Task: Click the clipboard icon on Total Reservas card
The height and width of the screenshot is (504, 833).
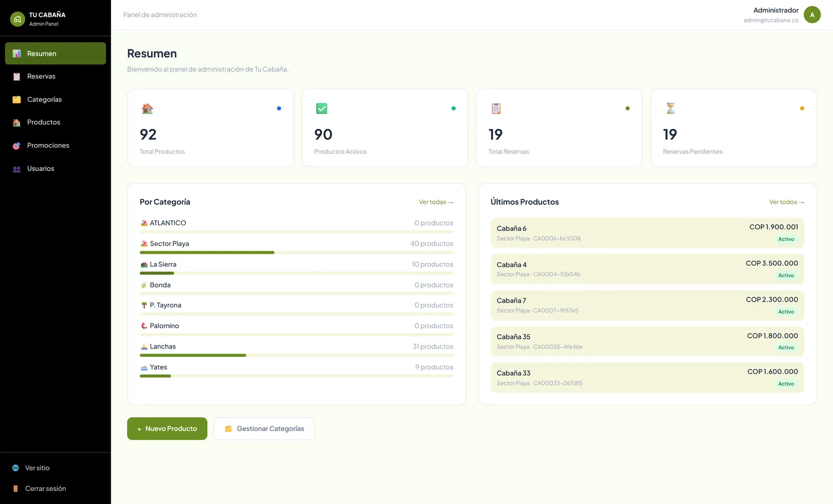Action: [496, 108]
